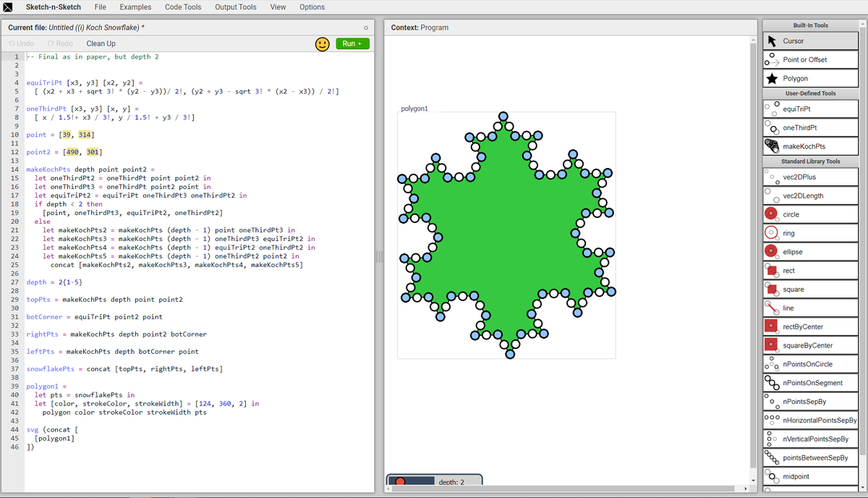Screen dimensions: 868x498
Task: Select the Polygon tool
Action: coord(811,79)
